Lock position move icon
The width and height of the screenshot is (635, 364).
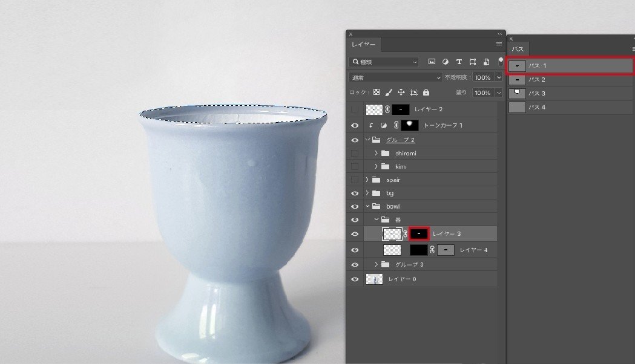(x=401, y=93)
